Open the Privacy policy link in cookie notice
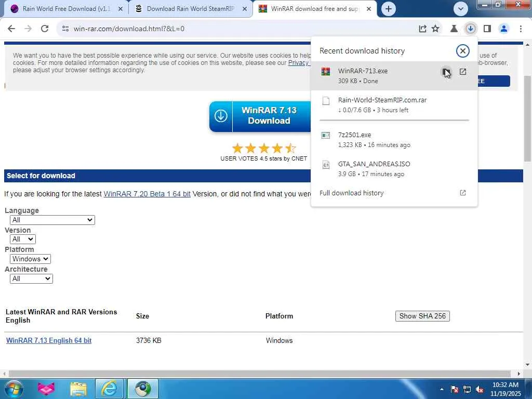The height and width of the screenshot is (399, 532). [x=299, y=63]
